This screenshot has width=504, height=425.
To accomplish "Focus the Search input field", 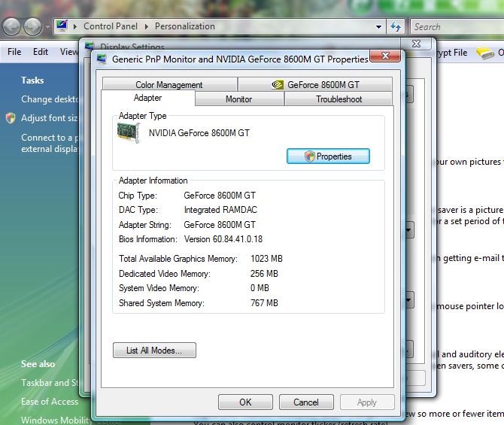I will (457, 26).
